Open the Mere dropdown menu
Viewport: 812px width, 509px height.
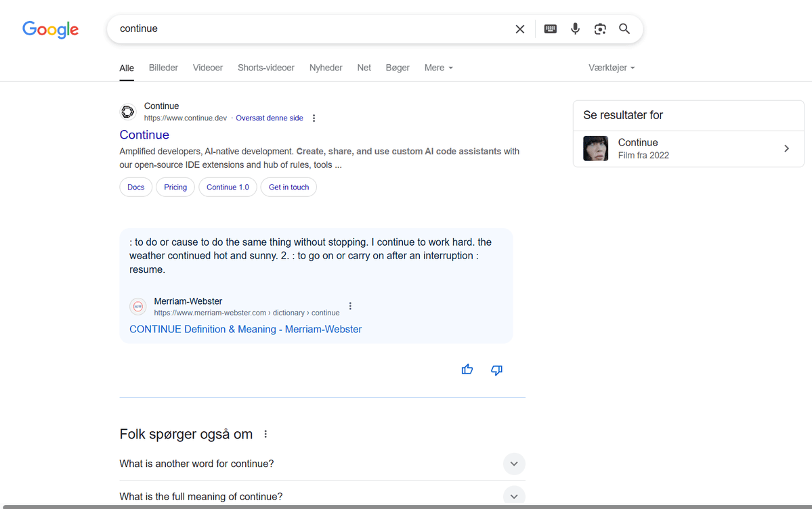tap(439, 68)
